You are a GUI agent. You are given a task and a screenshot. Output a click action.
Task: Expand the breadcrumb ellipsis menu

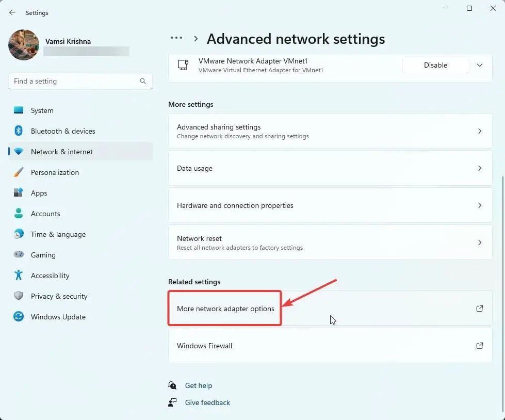[x=176, y=38]
